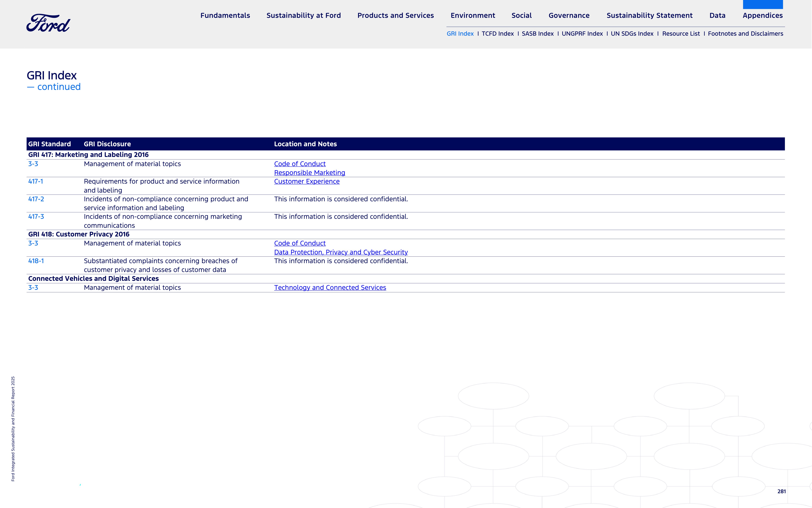This screenshot has width=812, height=508.
Task: Select the Appendices tab
Action: point(763,15)
